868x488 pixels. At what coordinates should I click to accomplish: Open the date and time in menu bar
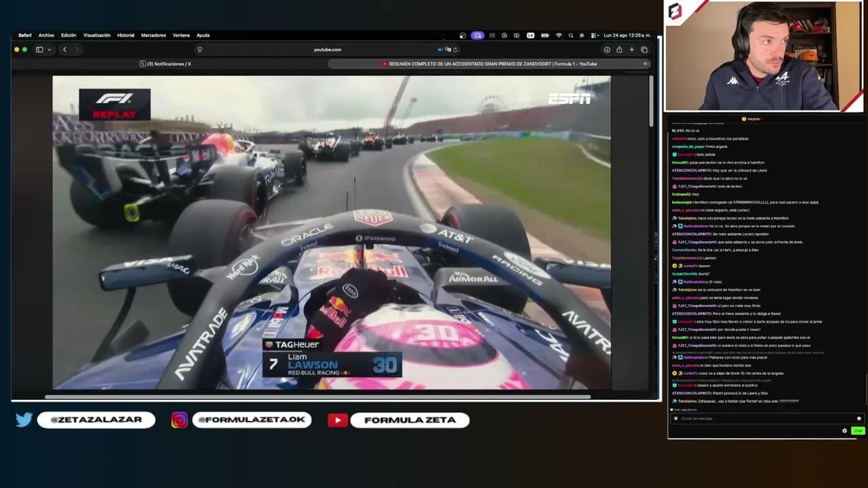tap(627, 35)
